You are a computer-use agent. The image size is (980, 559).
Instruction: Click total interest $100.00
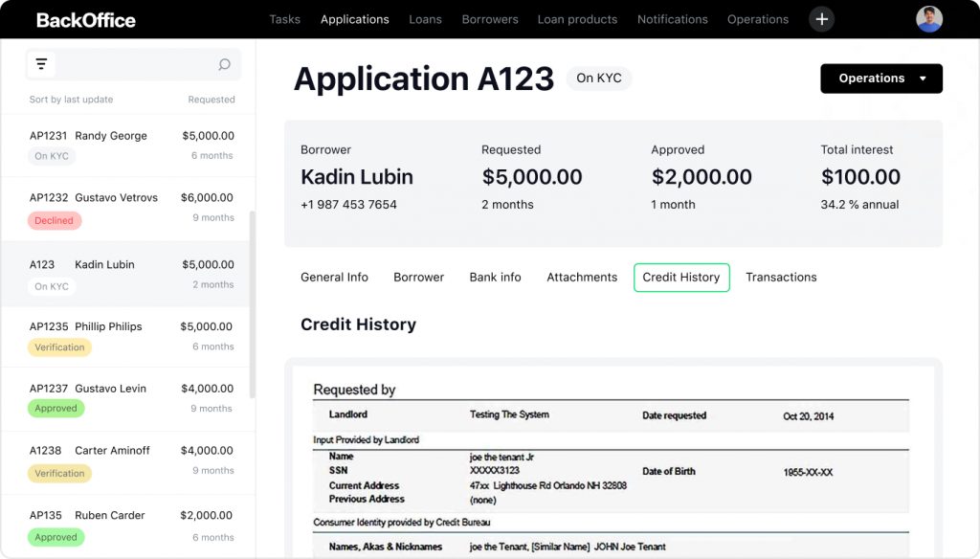[x=860, y=177]
